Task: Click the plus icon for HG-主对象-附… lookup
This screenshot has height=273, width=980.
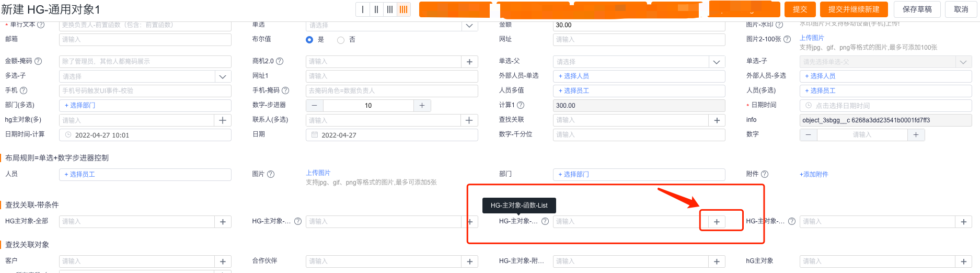Action: [717, 261]
